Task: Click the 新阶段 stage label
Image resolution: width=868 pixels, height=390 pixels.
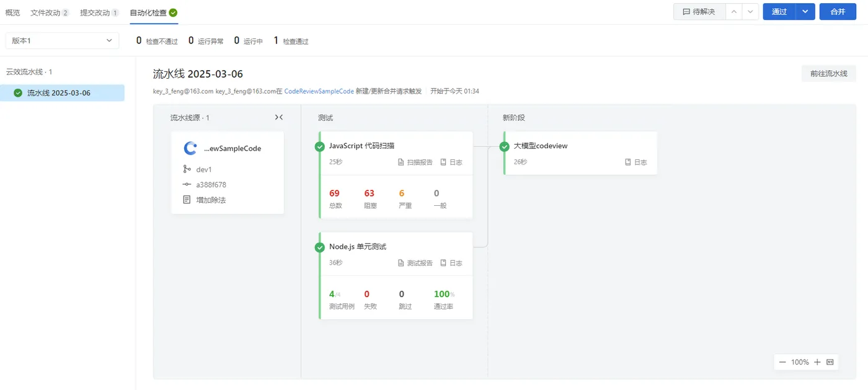Action: pos(514,117)
